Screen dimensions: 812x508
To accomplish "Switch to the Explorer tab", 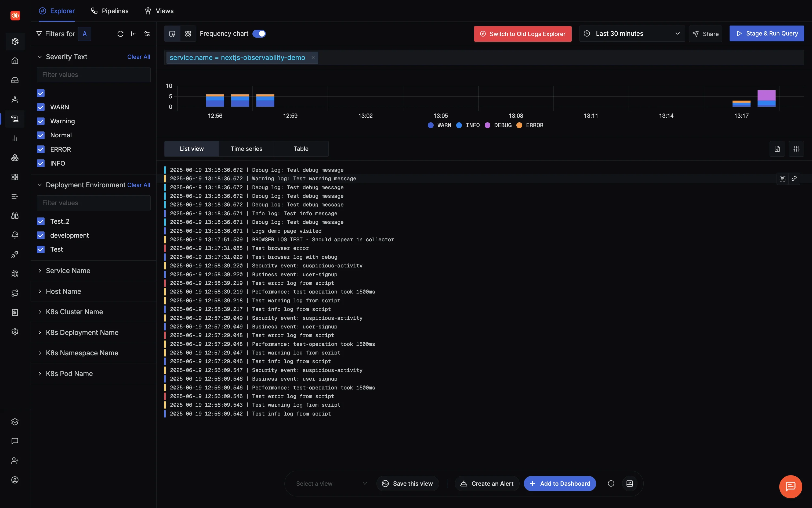I will click(57, 11).
